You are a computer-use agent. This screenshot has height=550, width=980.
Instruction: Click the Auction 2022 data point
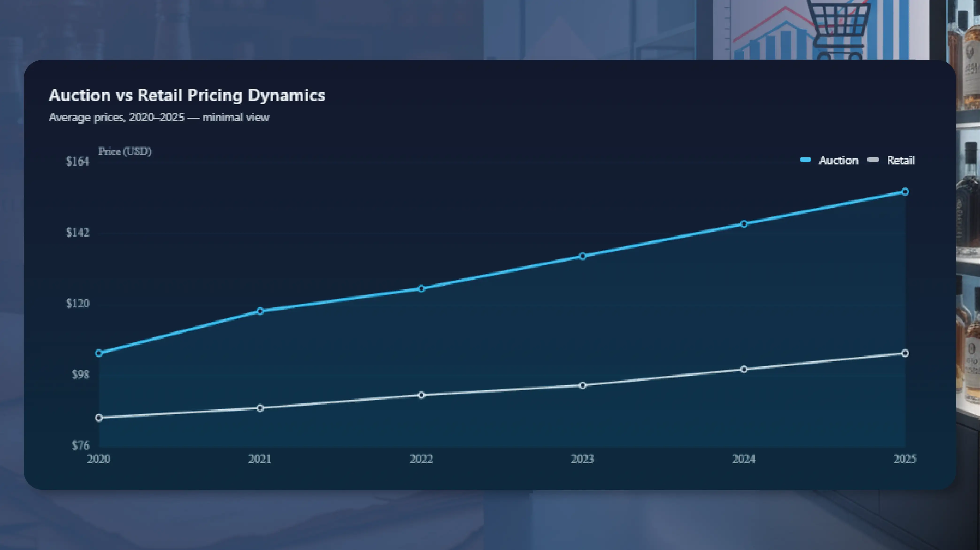coord(421,289)
